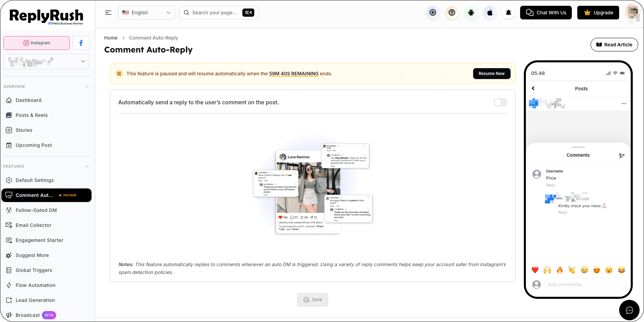The height and width of the screenshot is (322, 644).
Task: Open the Android app icon
Action: (471, 13)
